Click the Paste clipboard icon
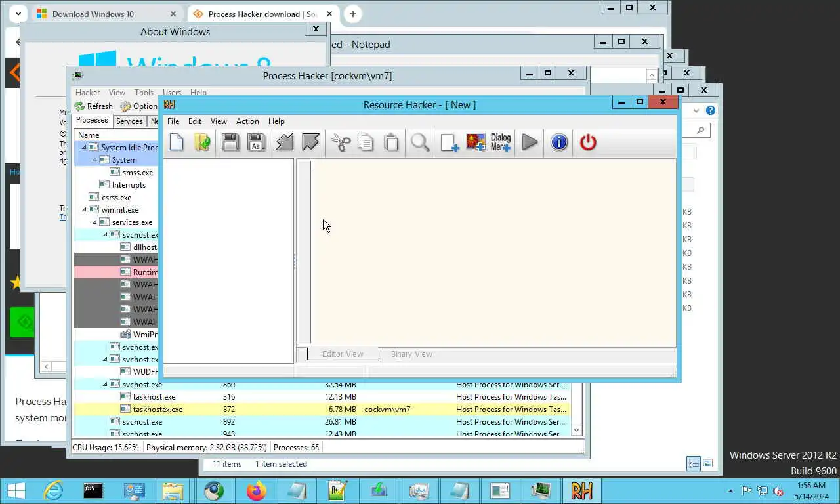840x504 pixels. (x=391, y=142)
